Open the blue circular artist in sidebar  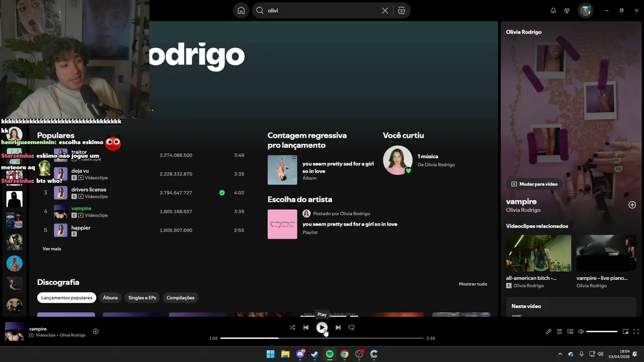[x=14, y=263]
